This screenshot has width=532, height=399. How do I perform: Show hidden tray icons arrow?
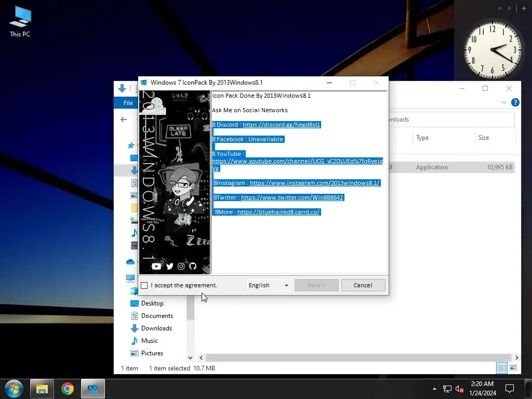[x=435, y=389]
